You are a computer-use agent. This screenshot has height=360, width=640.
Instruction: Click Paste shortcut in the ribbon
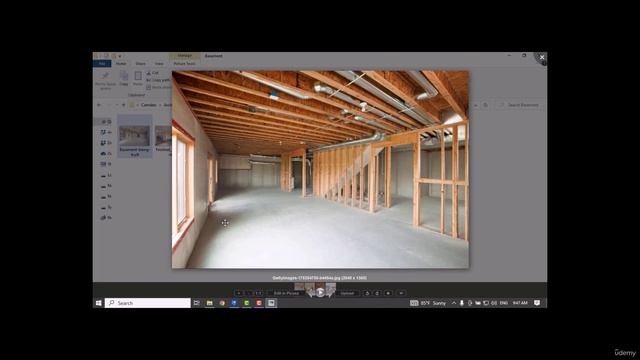click(159, 87)
